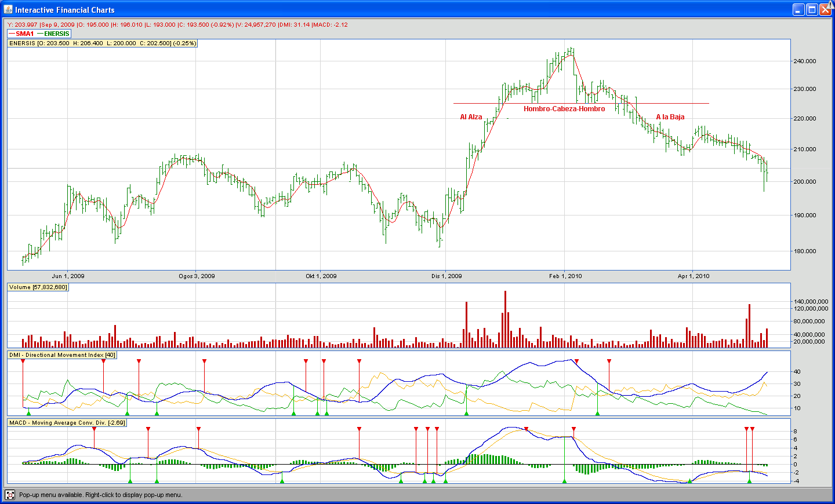Screen dimensions: 835x504
Task: Click the "Pop-up menu available" status bar message
Action: point(100,495)
